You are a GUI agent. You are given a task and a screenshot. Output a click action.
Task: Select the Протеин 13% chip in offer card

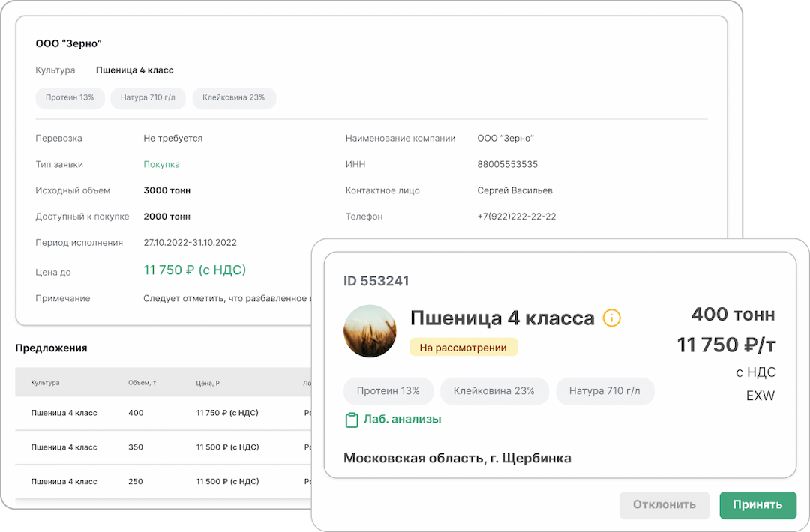pos(388,391)
